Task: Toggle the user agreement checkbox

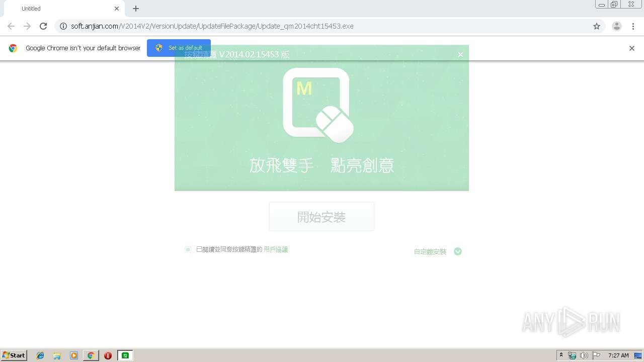Action: click(x=188, y=249)
